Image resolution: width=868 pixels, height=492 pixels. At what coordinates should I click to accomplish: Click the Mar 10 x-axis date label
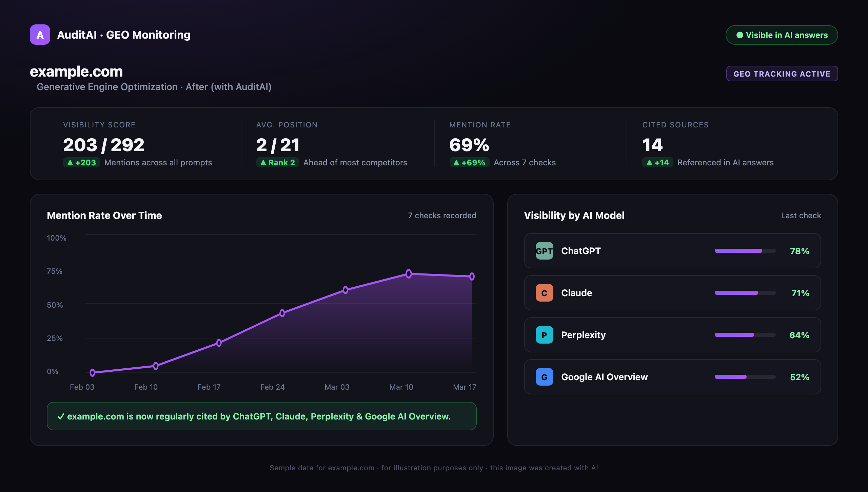pyautogui.click(x=401, y=387)
